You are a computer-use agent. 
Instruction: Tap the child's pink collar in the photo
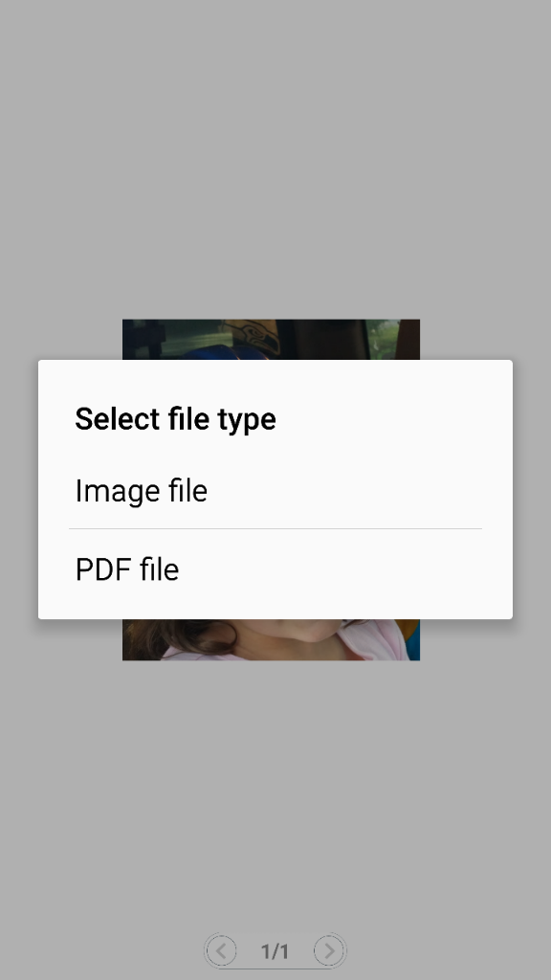click(x=368, y=640)
